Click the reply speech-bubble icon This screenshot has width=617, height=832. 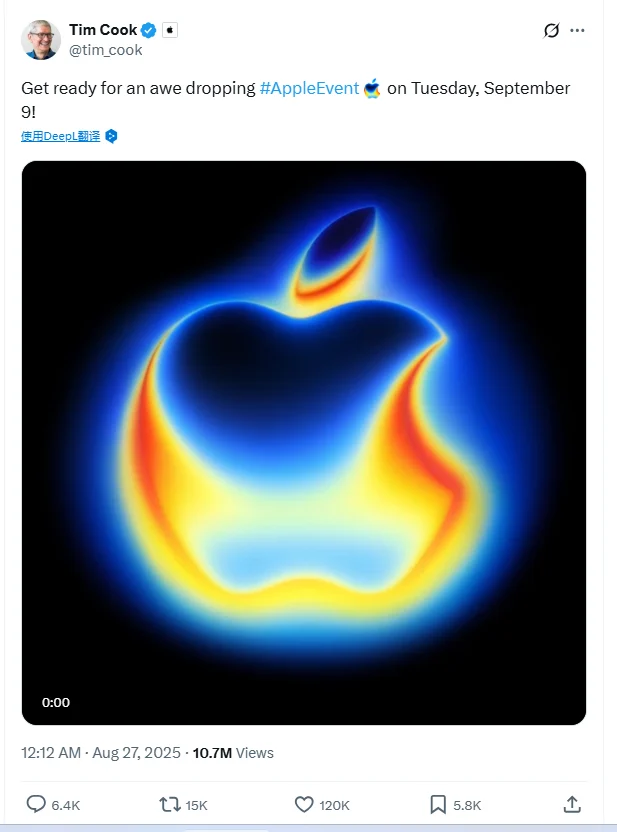[34, 804]
